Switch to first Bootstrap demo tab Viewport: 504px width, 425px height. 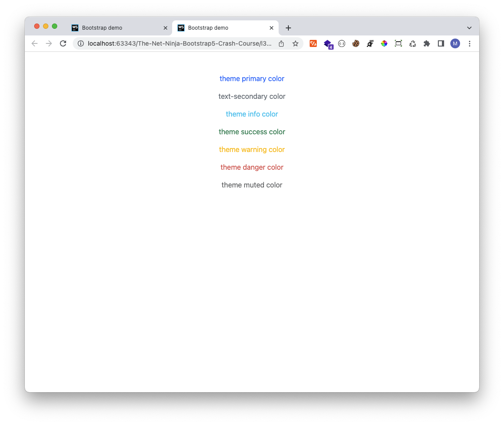coord(102,28)
